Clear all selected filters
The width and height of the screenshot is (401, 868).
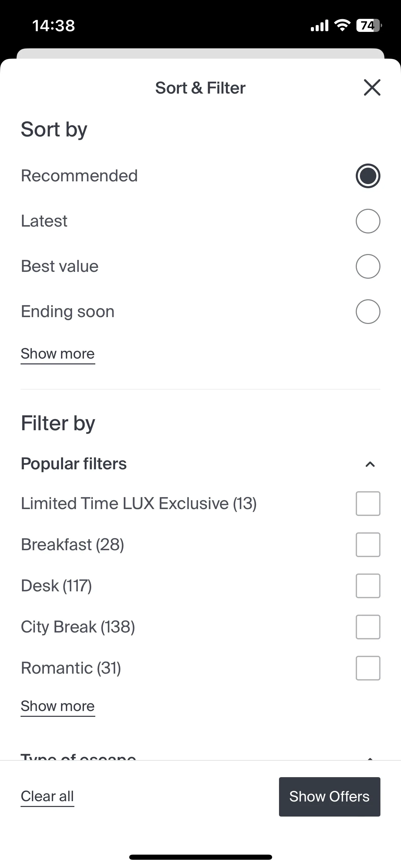47,796
